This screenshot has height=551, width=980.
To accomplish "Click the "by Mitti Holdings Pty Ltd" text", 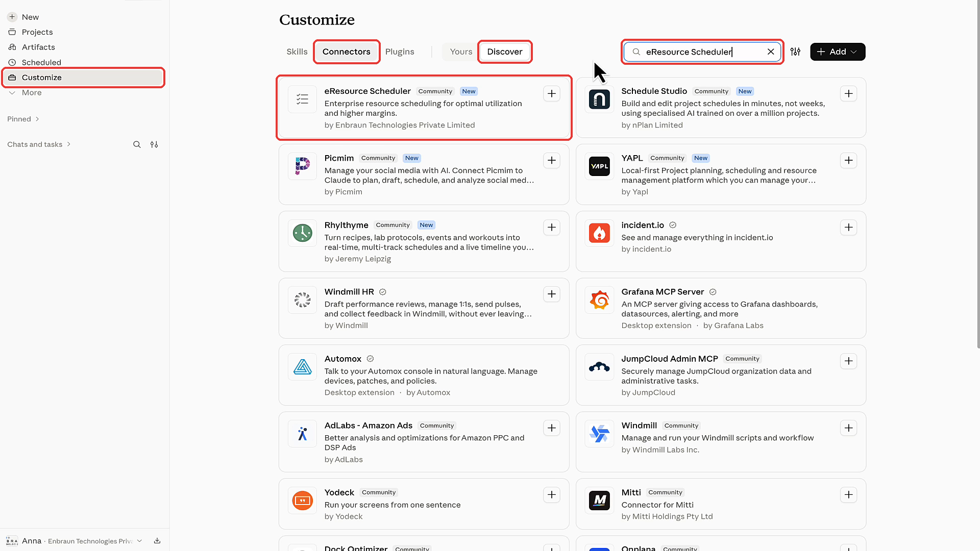I will pyautogui.click(x=667, y=516).
